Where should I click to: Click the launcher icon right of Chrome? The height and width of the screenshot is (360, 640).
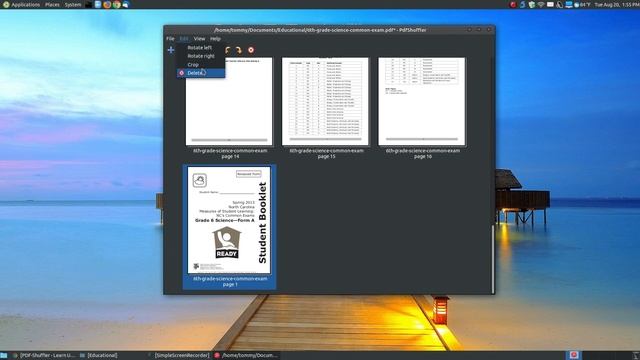point(126,4)
